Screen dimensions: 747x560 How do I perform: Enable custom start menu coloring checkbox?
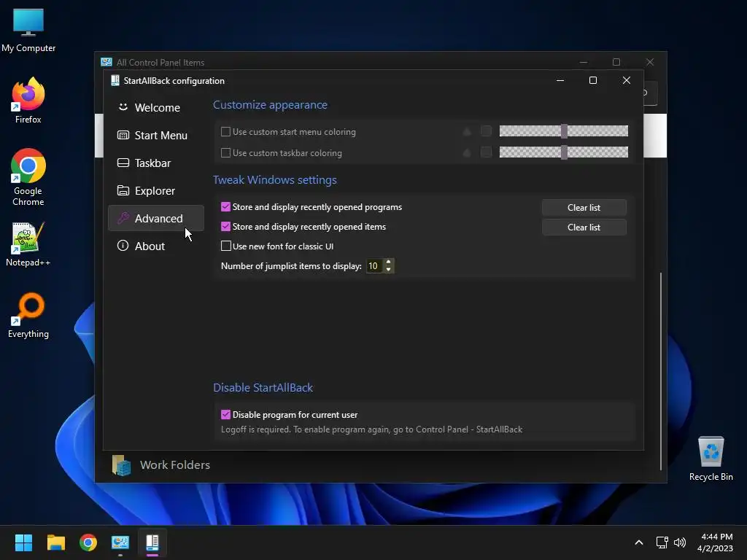tap(226, 132)
